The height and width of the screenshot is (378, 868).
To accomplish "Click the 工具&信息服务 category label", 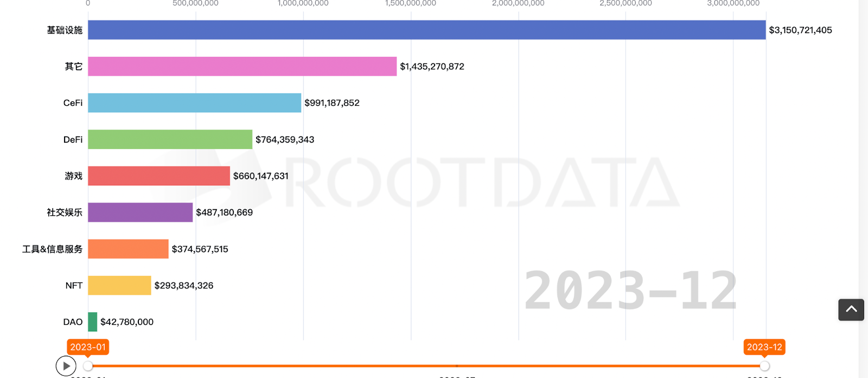I will pyautogui.click(x=52, y=249).
